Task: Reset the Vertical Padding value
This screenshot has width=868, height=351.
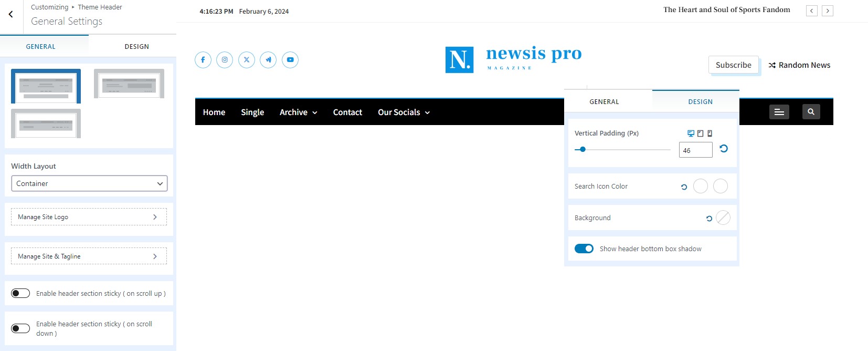Action: [724, 149]
